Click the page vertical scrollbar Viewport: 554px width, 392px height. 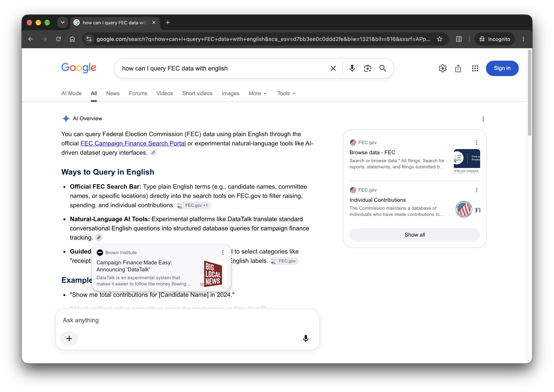tap(529, 93)
